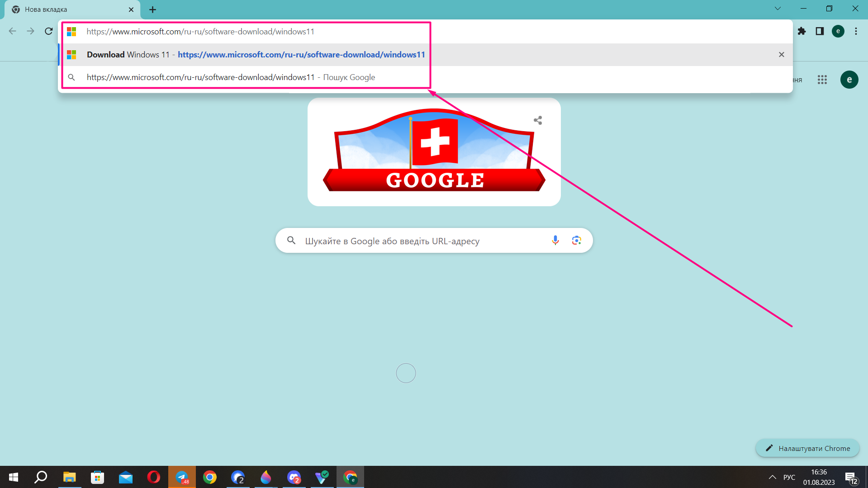This screenshot has width=868, height=488.
Task: Launch Opera browser from taskbar
Action: coord(153,477)
